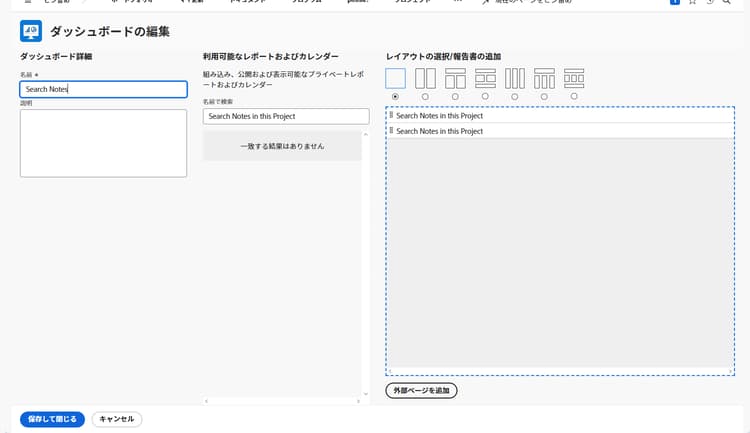Viewport: 750px width, 433px height.
Task: Click the report list scrollbar up arrow
Action: pos(366,134)
